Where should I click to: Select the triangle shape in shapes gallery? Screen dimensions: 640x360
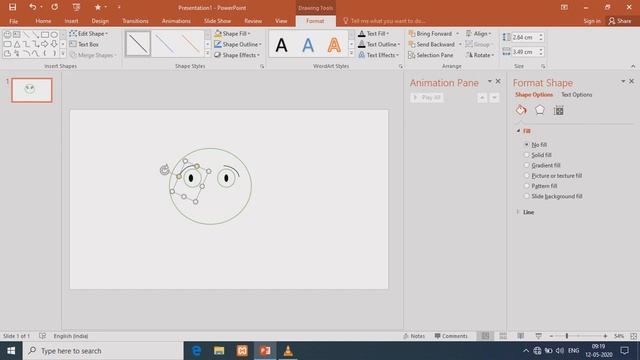17,44
